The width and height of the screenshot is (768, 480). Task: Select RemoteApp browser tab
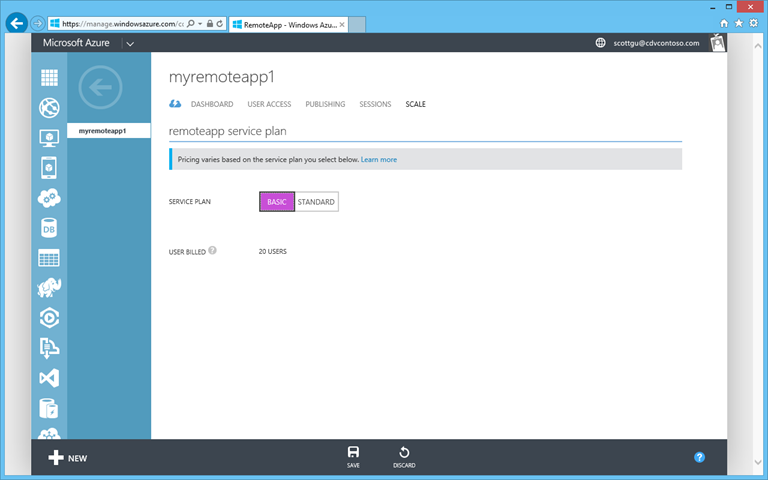(x=288, y=24)
